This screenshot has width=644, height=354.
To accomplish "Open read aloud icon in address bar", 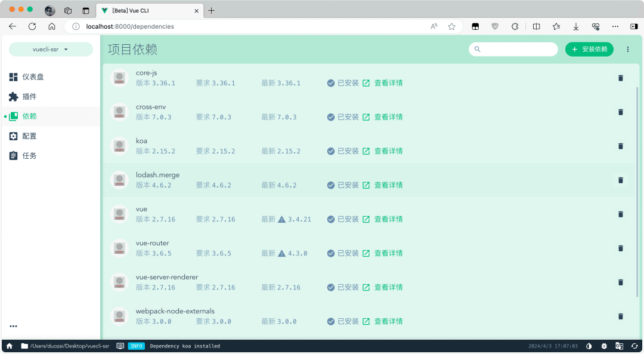I will pyautogui.click(x=434, y=26).
